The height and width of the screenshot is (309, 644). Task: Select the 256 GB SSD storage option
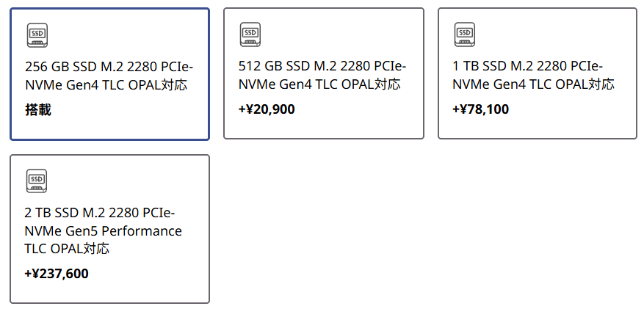tap(109, 74)
